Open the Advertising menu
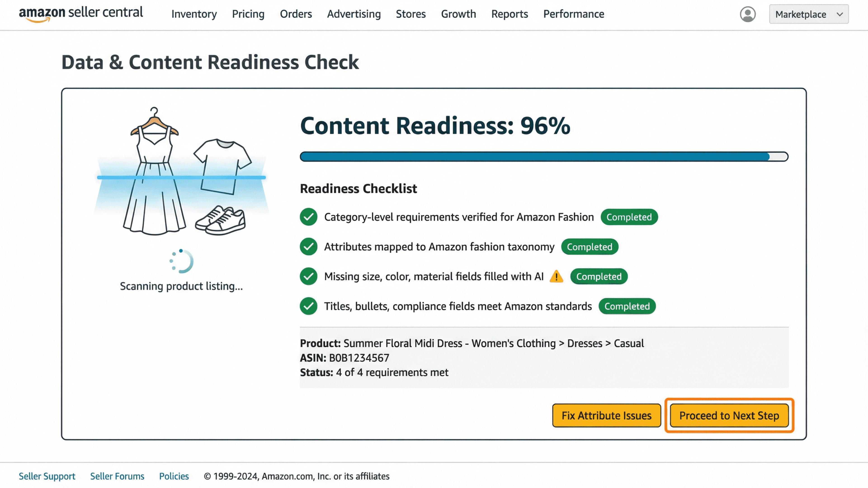The image size is (868, 488). (x=354, y=14)
